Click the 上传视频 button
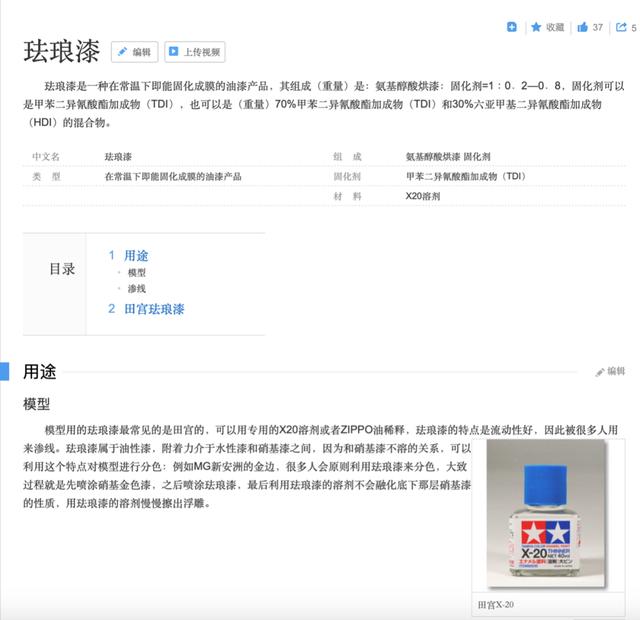The image size is (640, 620). pos(195,52)
